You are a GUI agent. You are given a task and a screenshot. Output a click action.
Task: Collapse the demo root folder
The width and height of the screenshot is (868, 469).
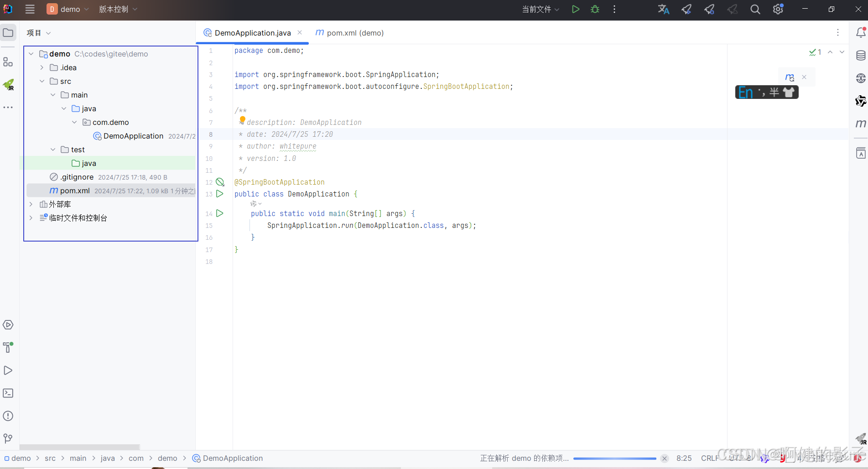coord(31,54)
